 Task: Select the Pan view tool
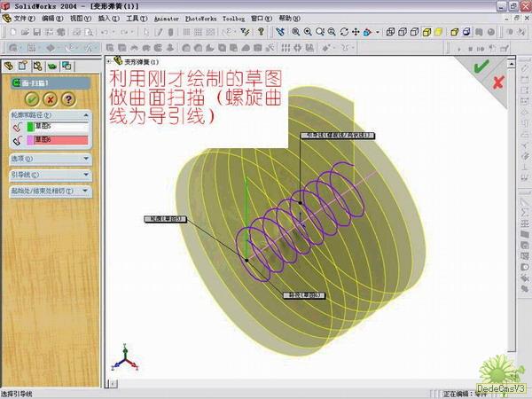pos(355,32)
